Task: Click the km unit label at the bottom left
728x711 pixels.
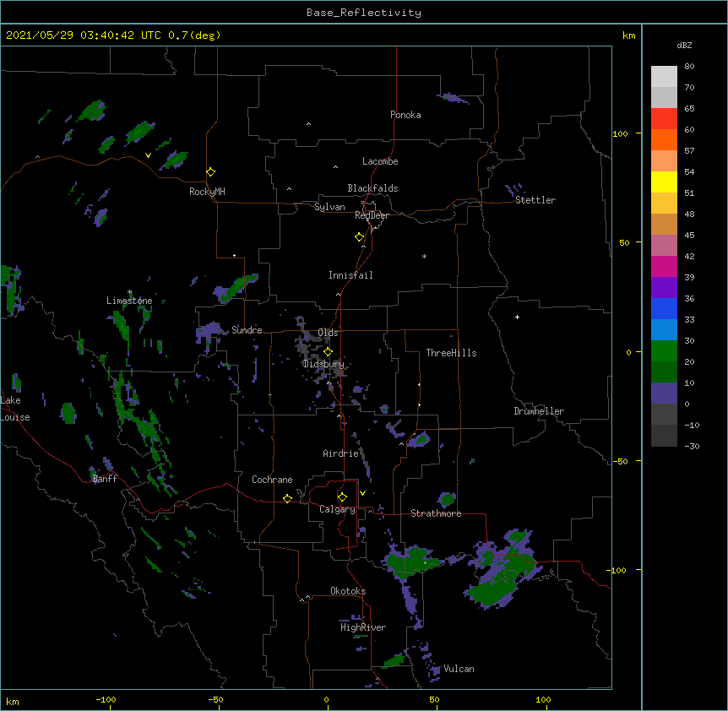Action: (x=13, y=701)
